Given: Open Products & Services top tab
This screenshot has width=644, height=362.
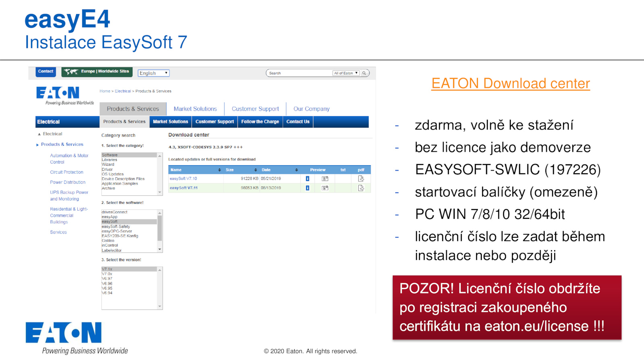Looking at the screenshot, I should [133, 109].
